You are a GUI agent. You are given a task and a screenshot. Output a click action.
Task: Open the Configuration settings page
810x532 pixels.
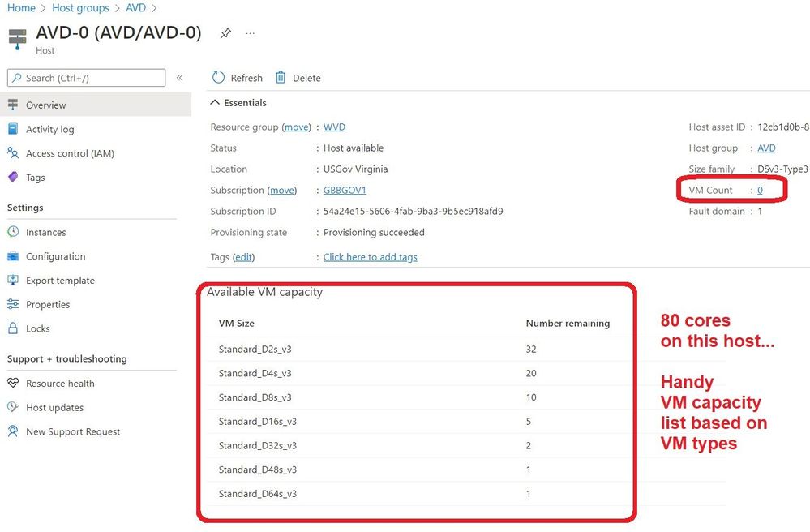click(x=56, y=256)
